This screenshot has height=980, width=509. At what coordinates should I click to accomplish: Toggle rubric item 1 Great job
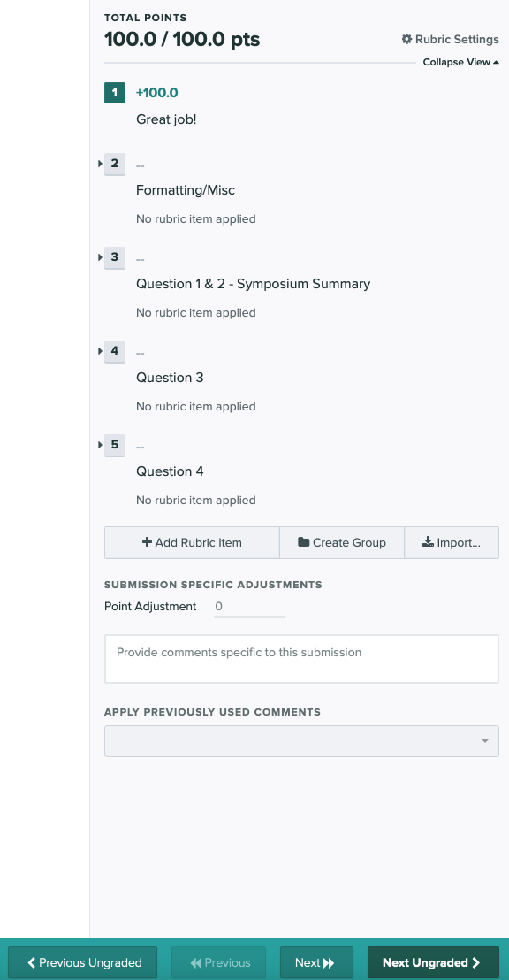(x=115, y=93)
